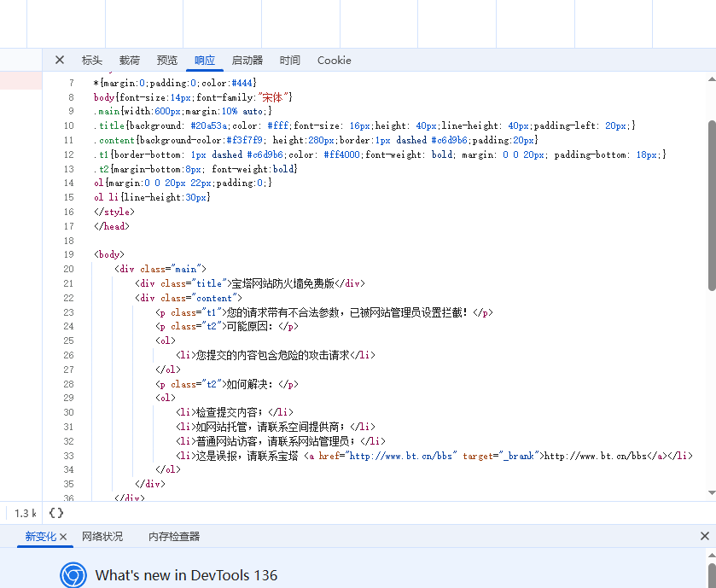This screenshot has width=716, height=588.
Task: Click the What's new in DevTools 136 heading
Action: (186, 575)
